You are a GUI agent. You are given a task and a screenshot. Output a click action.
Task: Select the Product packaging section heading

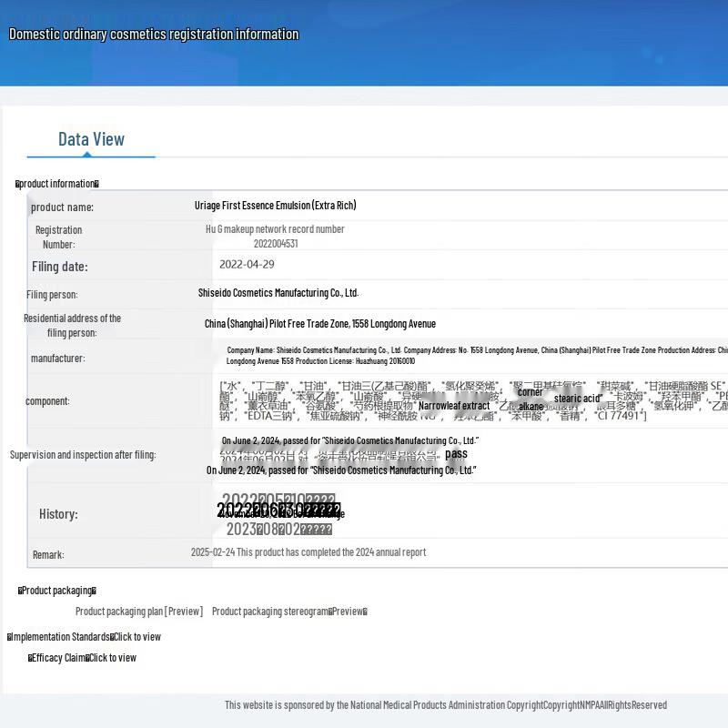56,591
